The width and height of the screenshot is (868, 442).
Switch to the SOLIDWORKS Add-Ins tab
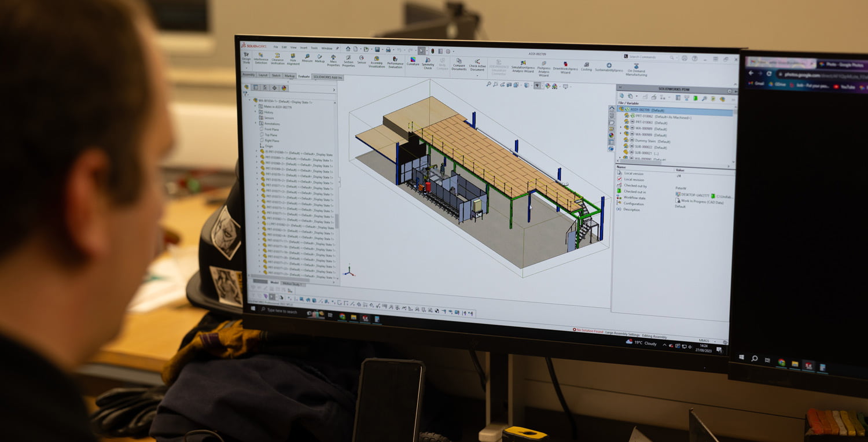click(328, 77)
